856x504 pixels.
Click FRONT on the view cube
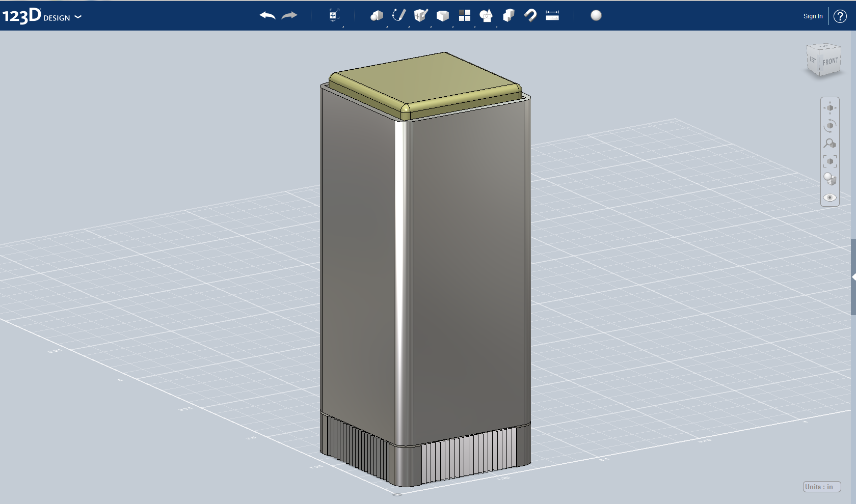(830, 61)
